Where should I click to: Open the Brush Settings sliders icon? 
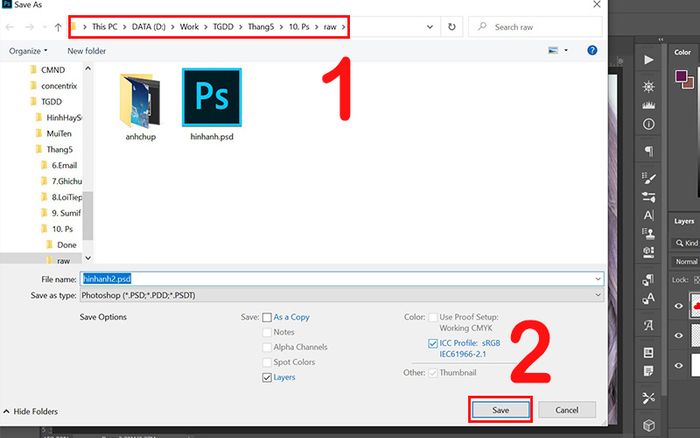pyautogui.click(x=649, y=197)
